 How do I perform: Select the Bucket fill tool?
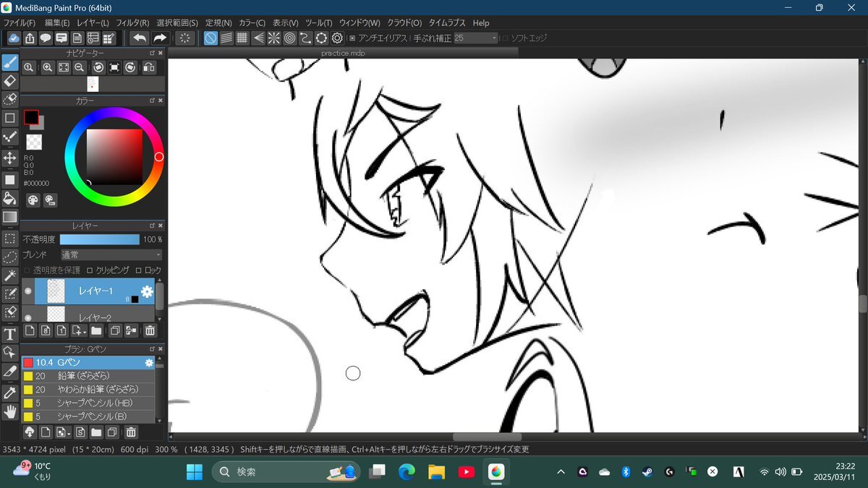(10, 197)
